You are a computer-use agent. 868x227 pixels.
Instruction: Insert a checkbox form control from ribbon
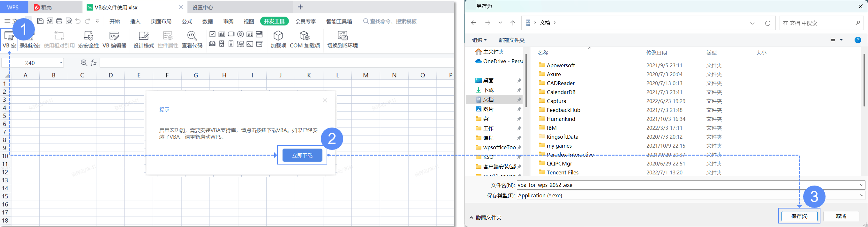point(212,34)
